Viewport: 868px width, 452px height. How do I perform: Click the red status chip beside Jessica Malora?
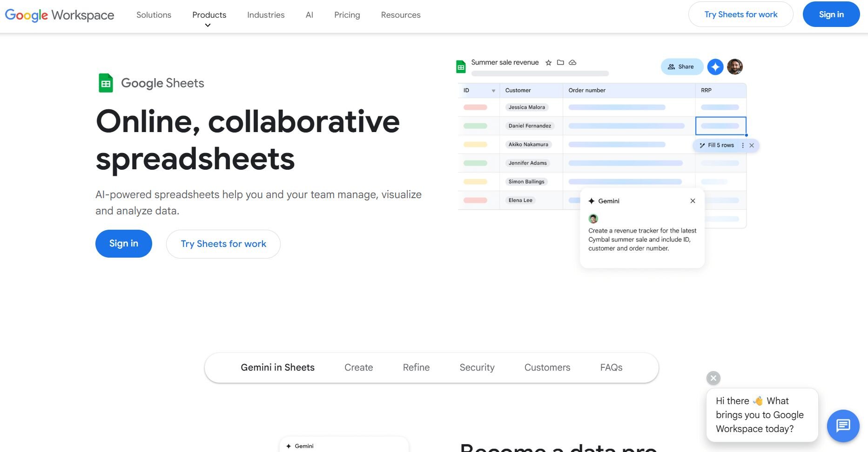pyautogui.click(x=476, y=107)
